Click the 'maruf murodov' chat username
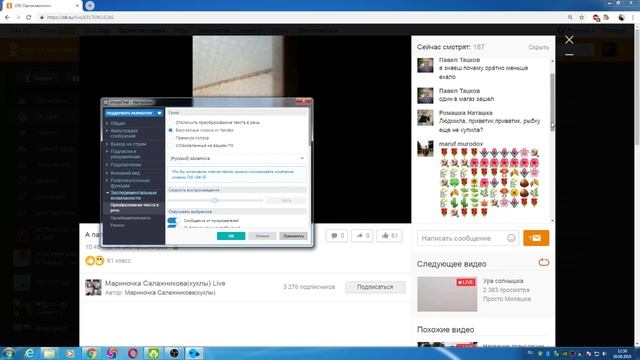The height and width of the screenshot is (360, 640). point(461,144)
